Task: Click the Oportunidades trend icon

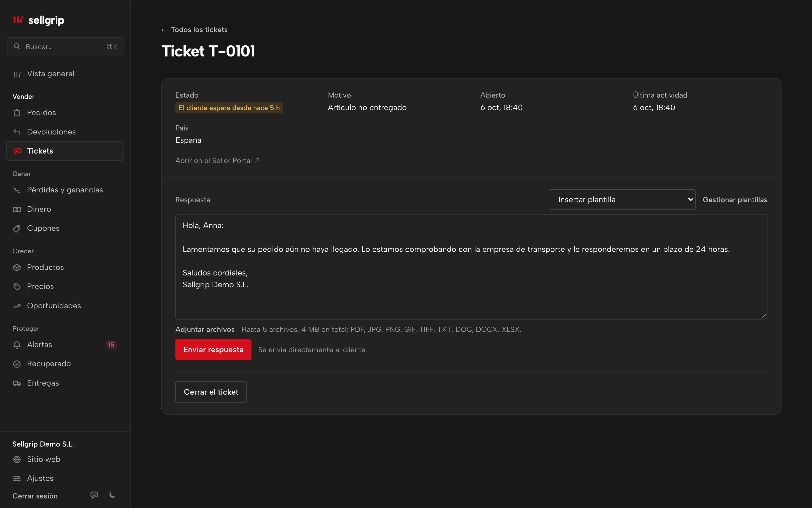Action: point(17,306)
